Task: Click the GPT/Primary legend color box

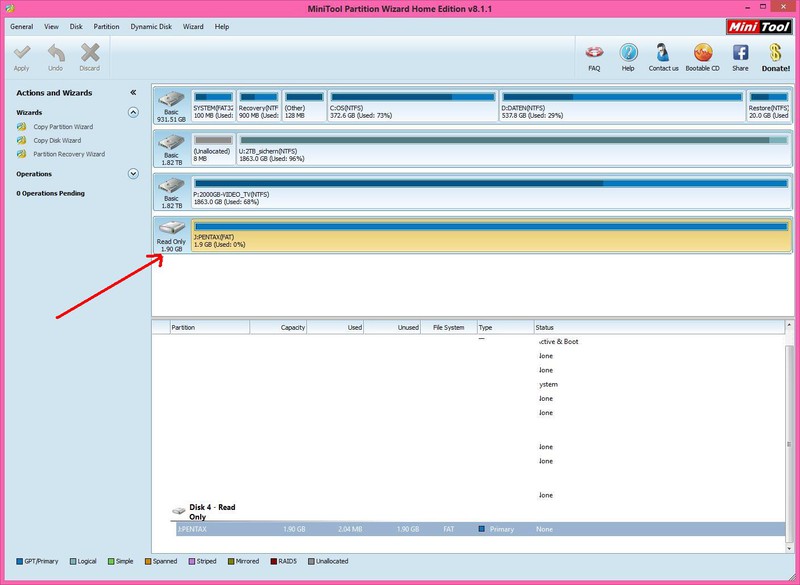Action: point(19,561)
